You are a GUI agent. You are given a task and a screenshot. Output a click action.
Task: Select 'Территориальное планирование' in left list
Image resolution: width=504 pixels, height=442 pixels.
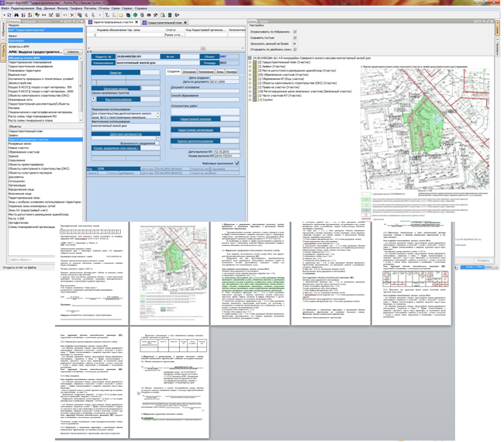coord(31,62)
